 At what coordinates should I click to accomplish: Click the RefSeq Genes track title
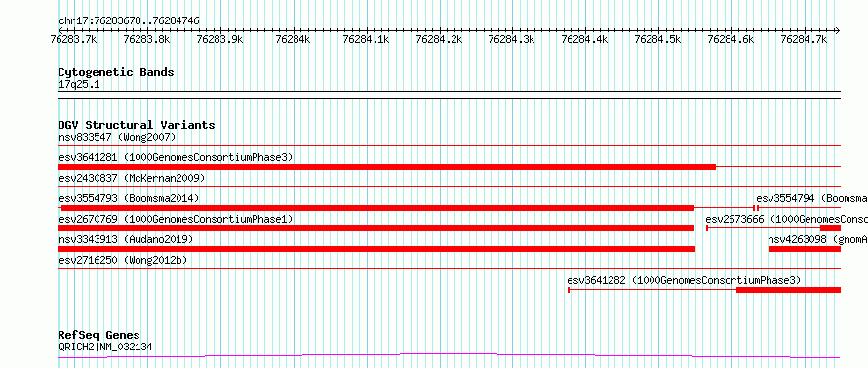(99, 335)
